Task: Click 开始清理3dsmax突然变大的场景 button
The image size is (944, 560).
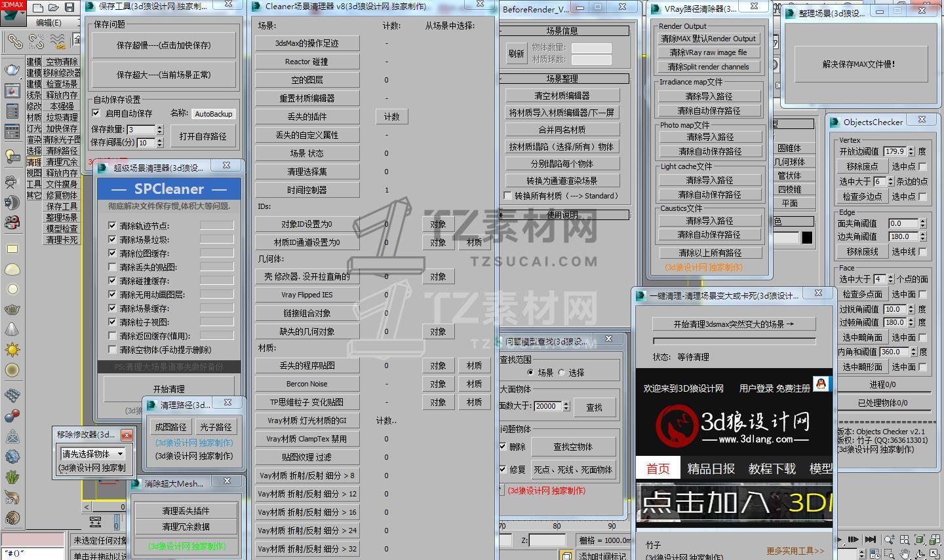Action: tap(734, 324)
